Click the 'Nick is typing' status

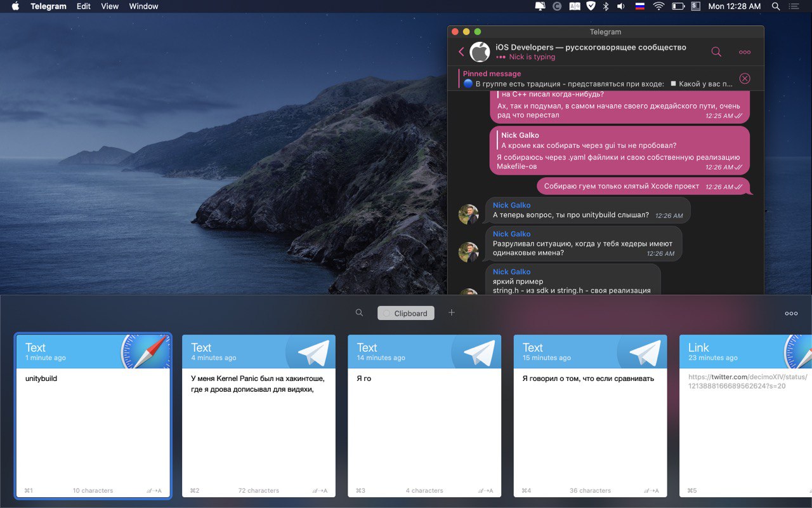(532, 57)
